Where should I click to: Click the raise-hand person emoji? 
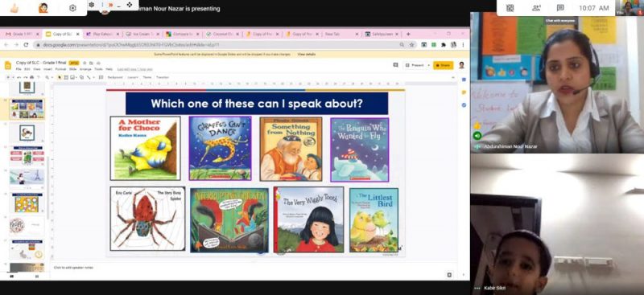(x=43, y=8)
